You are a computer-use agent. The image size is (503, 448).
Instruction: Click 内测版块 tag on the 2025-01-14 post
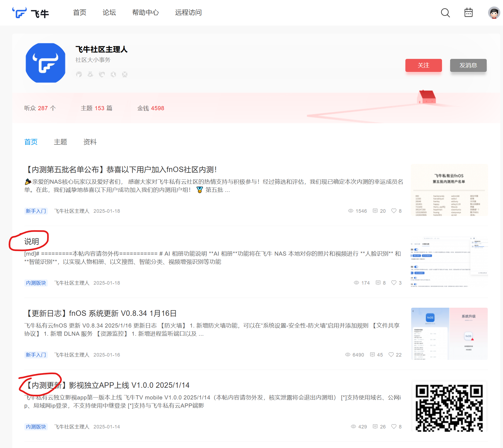tap(36, 427)
